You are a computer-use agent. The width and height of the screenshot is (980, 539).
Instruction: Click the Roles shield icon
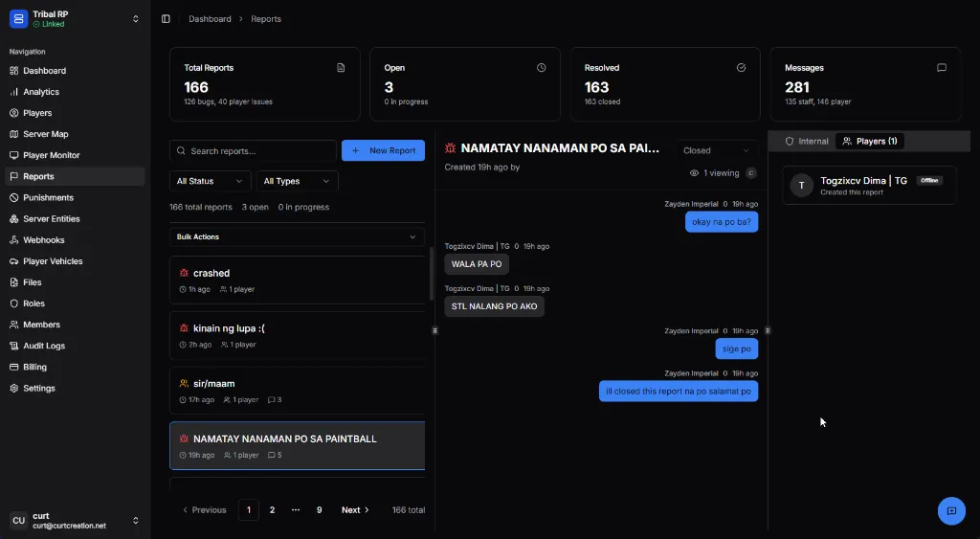pyautogui.click(x=14, y=303)
